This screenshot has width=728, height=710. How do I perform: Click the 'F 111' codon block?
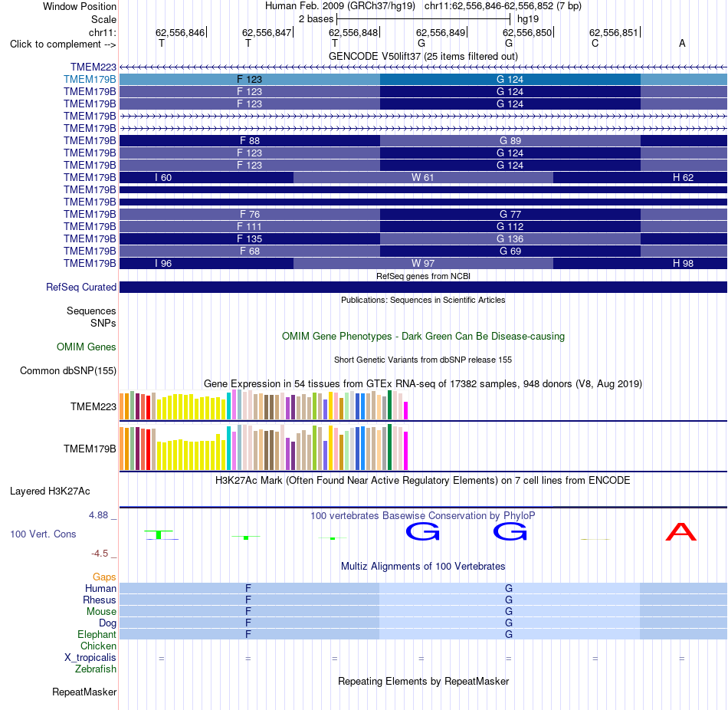[250, 227]
